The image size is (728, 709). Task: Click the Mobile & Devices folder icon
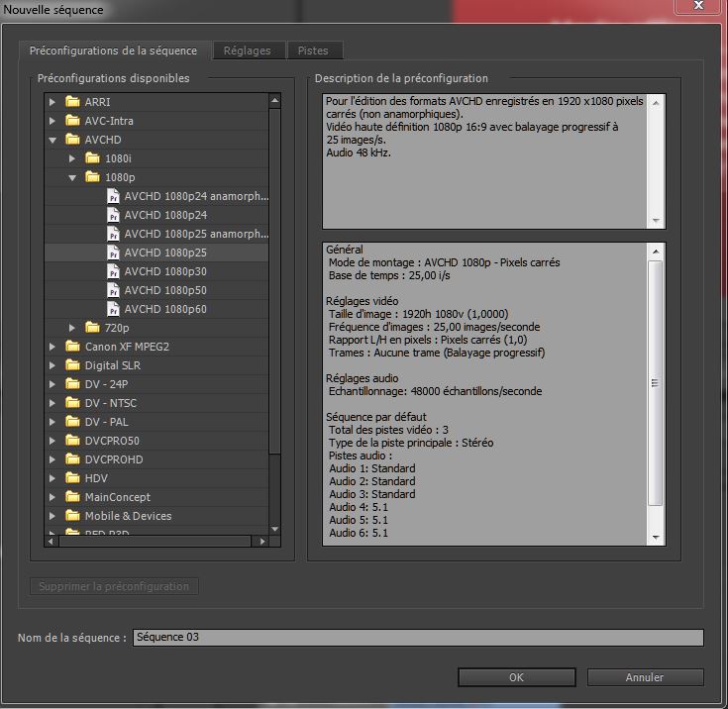[x=72, y=515]
